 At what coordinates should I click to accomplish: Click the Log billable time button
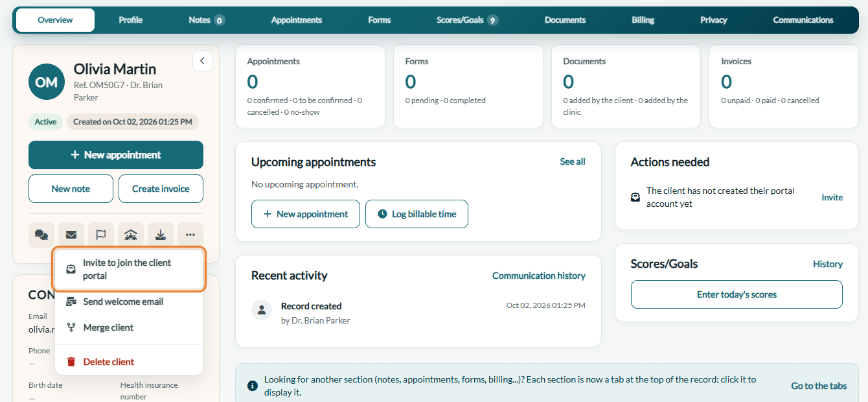coord(417,214)
